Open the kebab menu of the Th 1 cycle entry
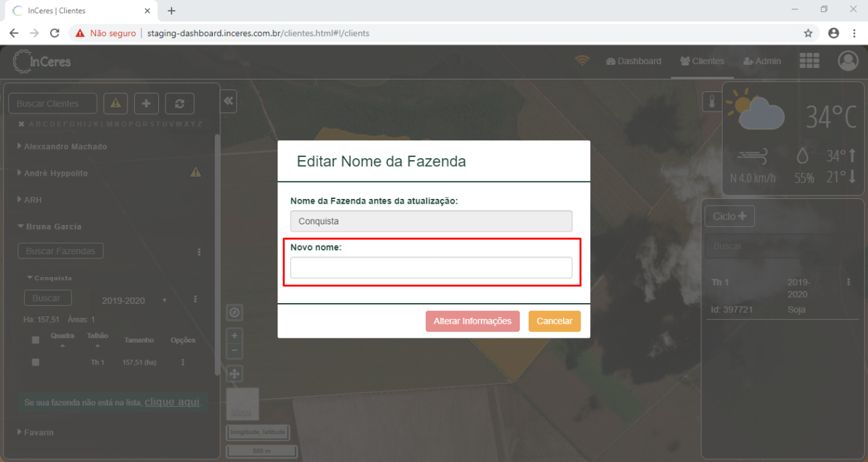The height and width of the screenshot is (462, 868). [x=849, y=282]
